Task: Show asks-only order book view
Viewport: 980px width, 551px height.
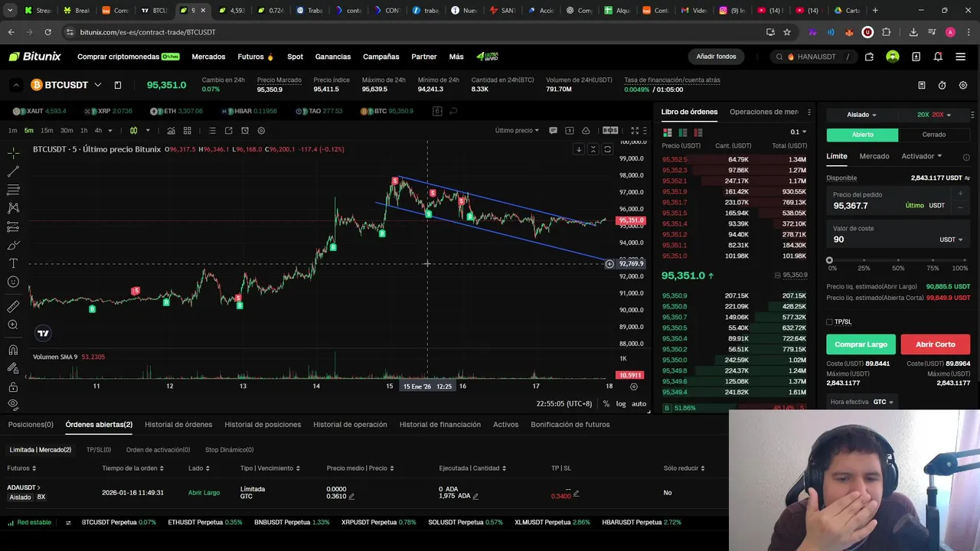Action: pos(697,132)
